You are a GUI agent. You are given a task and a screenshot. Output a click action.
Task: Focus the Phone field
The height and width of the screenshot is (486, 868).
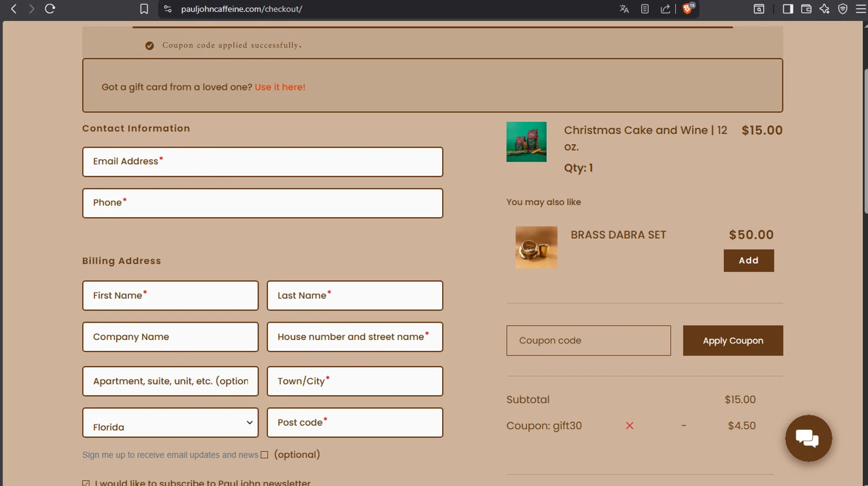coord(263,203)
